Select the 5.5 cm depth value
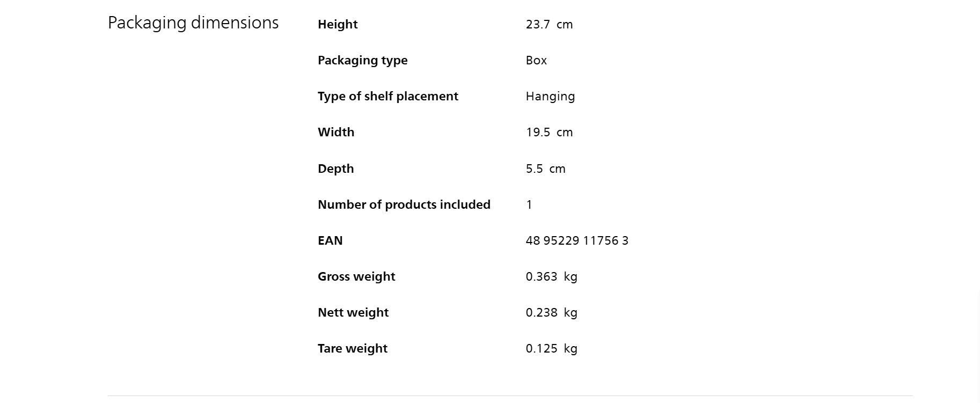This screenshot has width=980, height=403. pos(545,169)
